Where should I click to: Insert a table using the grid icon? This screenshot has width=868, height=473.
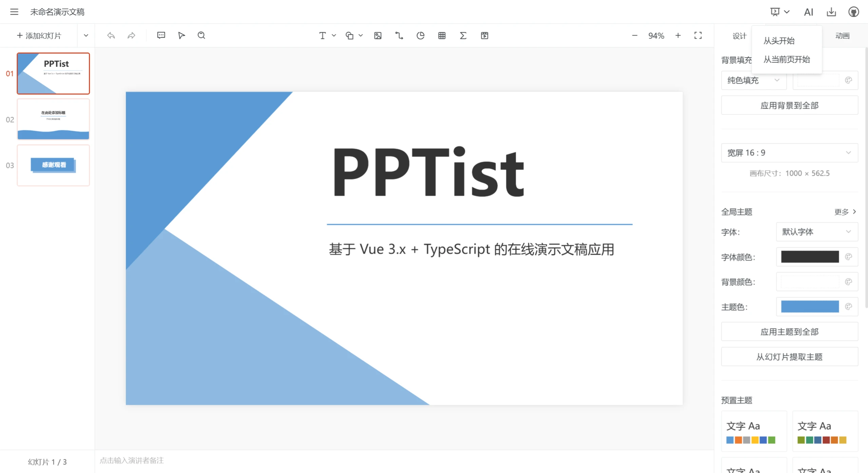click(x=441, y=35)
